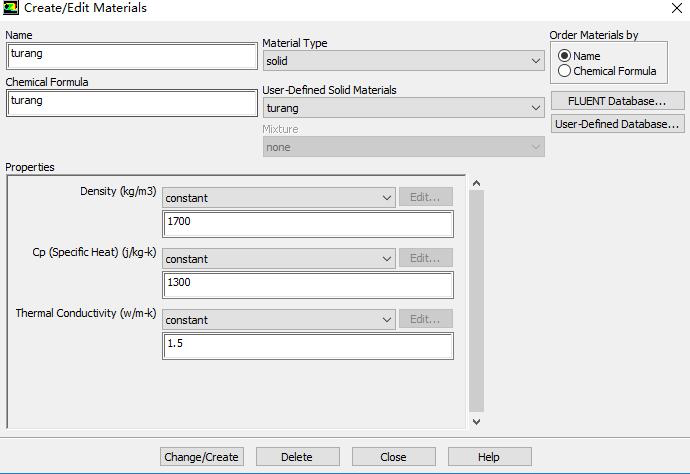Open Thermal Conductivity method dropdown
The image size is (690, 474).
click(x=279, y=320)
